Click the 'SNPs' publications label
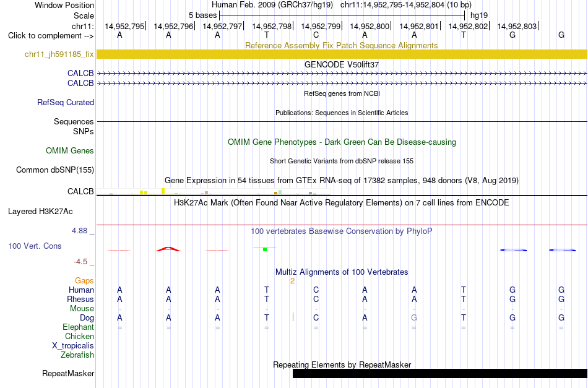 (x=84, y=132)
